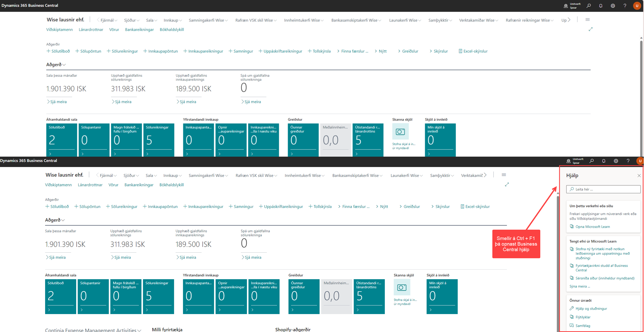644x332 pixels.
Task: Open the Sölureikningar tile showing 5 in upper dashboard
Action: pos(159,140)
